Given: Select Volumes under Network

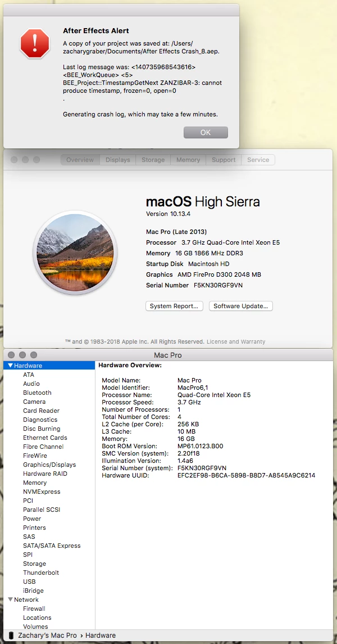Looking at the screenshot, I should [x=35, y=627].
